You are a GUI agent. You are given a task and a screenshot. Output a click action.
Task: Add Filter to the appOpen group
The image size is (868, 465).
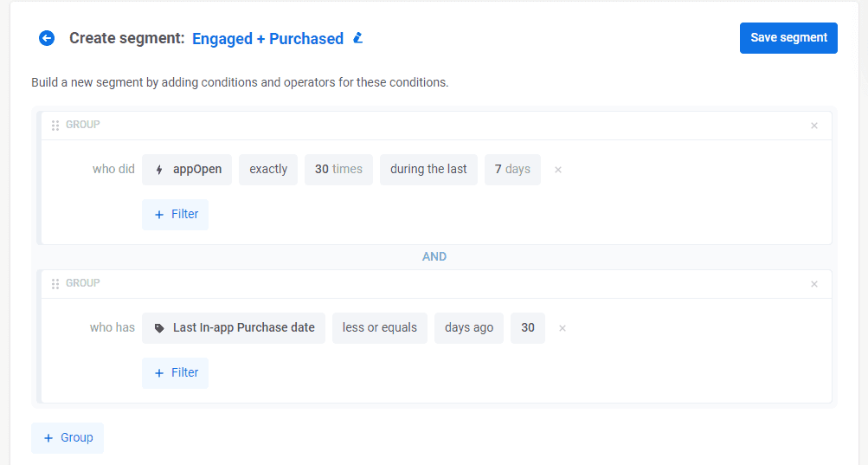176,215
